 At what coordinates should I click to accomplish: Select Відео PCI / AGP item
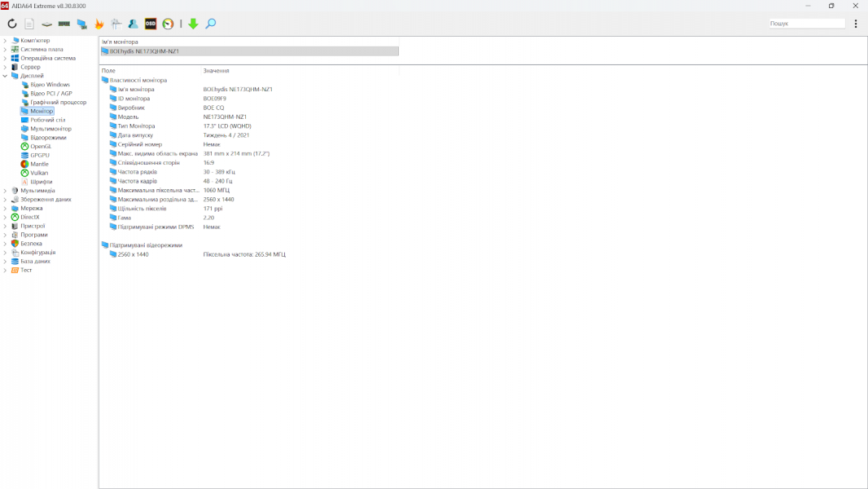[51, 94]
